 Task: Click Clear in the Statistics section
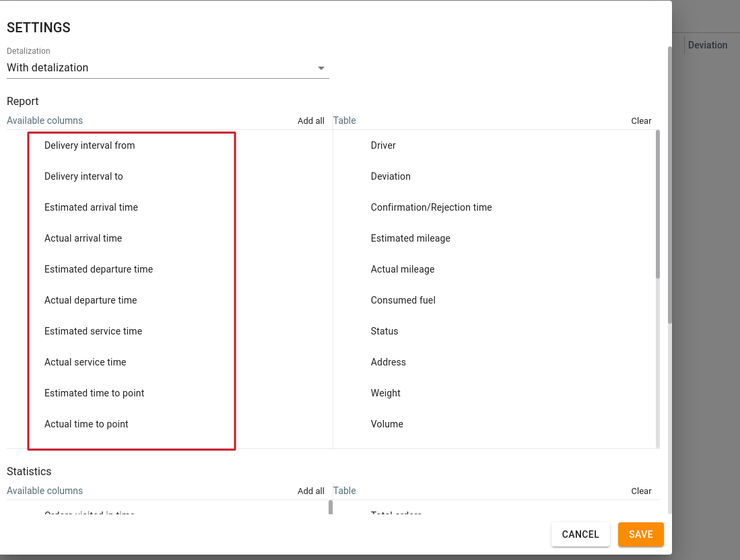(x=641, y=491)
